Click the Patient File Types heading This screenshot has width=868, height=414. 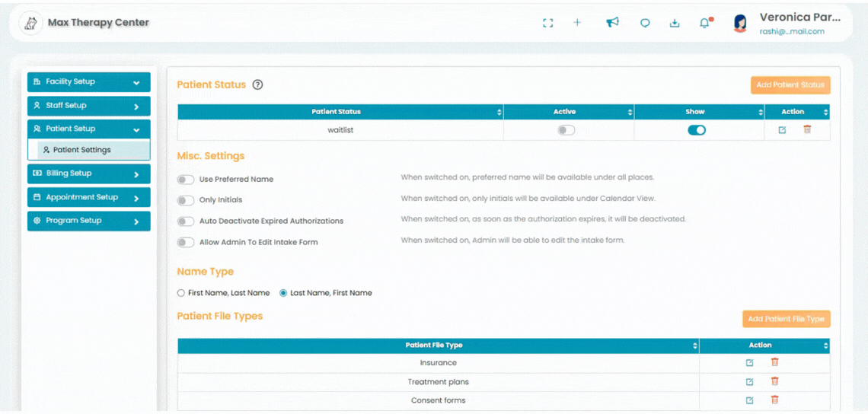click(220, 316)
